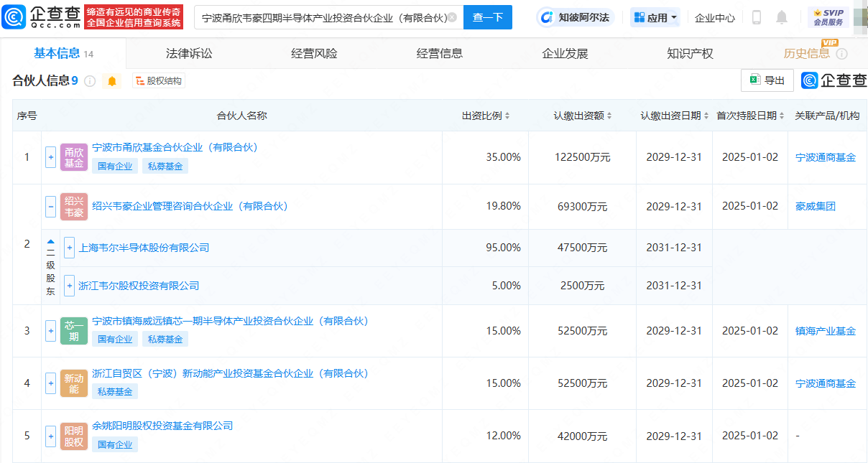Collapse row 2 绍兴韦豪 shareholders
The width and height of the screenshot is (868, 463).
tap(50, 207)
